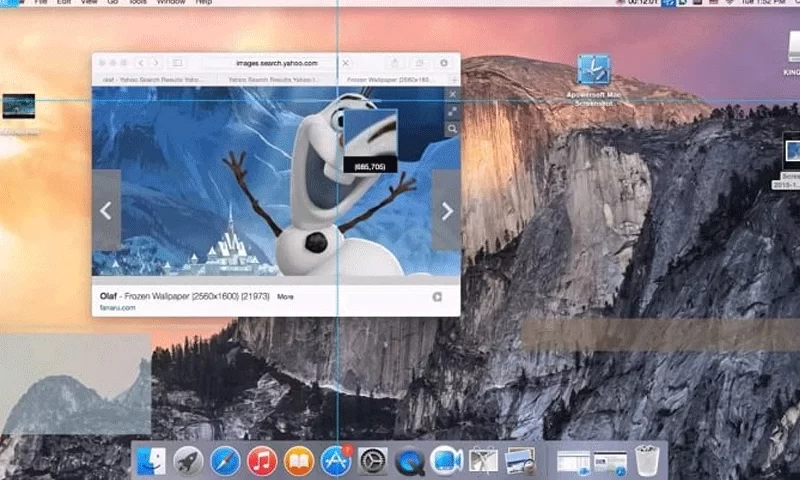
Task: Open the App Store with update badge
Action: coord(336,461)
